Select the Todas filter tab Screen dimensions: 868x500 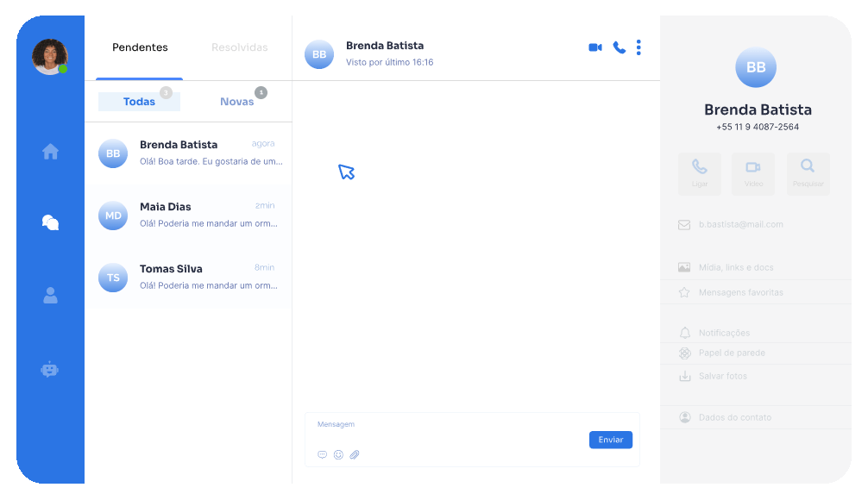(x=139, y=102)
